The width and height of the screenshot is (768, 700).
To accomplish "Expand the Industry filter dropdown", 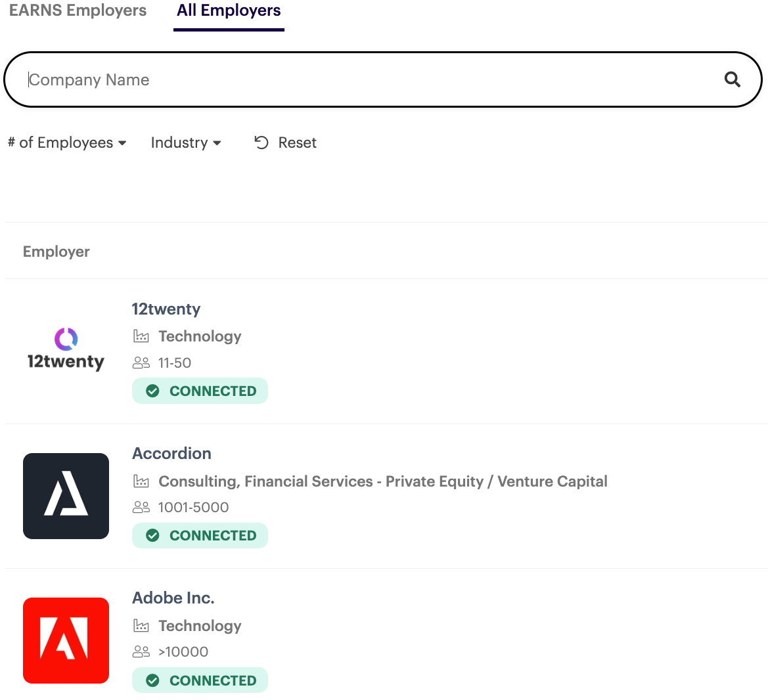I will point(186,142).
